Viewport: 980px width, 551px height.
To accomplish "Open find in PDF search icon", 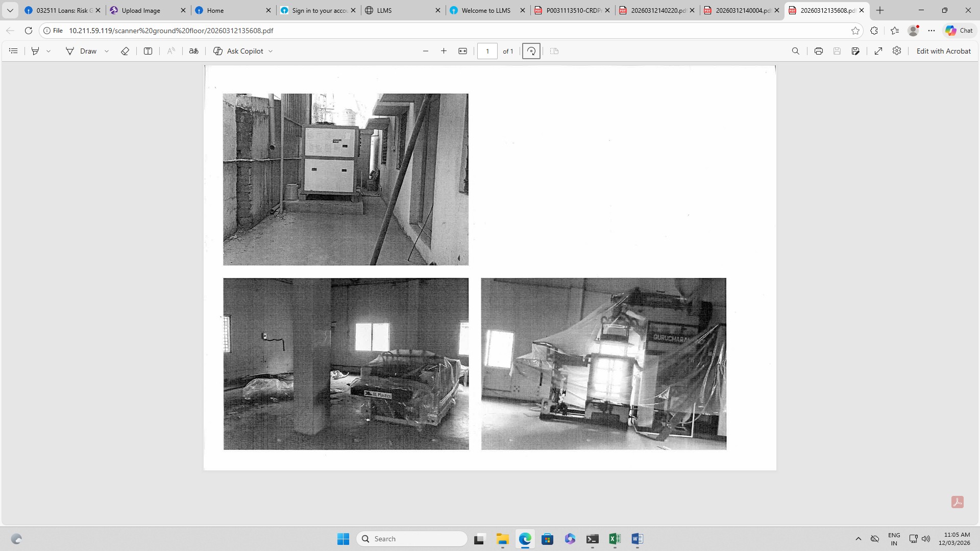I will click(x=795, y=51).
